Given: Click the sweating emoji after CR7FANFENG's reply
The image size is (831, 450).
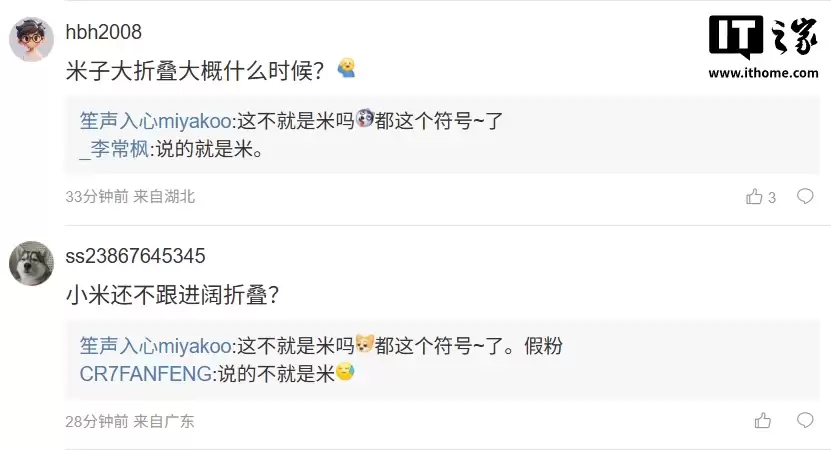Looking at the screenshot, I should coord(345,374).
